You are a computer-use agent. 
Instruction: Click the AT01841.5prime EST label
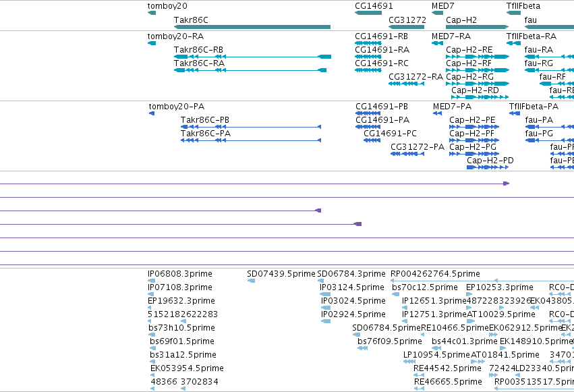coord(505,355)
